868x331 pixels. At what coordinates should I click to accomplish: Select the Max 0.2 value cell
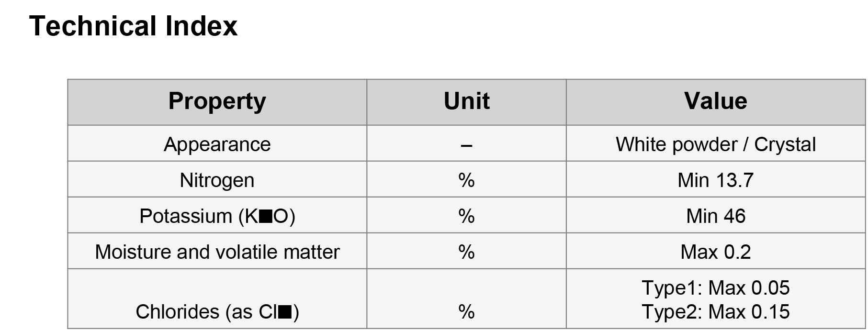pyautogui.click(x=715, y=252)
